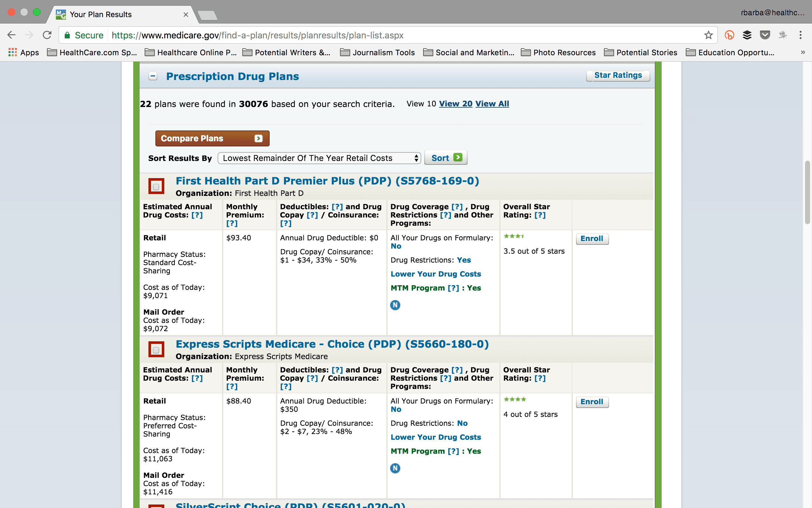
Task: Click N icon in Express Scripts plan
Action: 395,468
